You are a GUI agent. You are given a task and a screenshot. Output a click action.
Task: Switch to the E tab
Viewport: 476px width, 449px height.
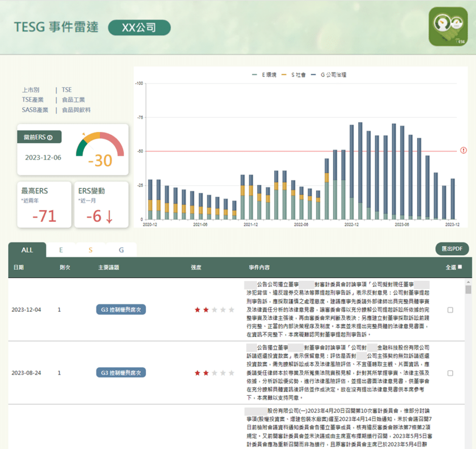pos(61,250)
